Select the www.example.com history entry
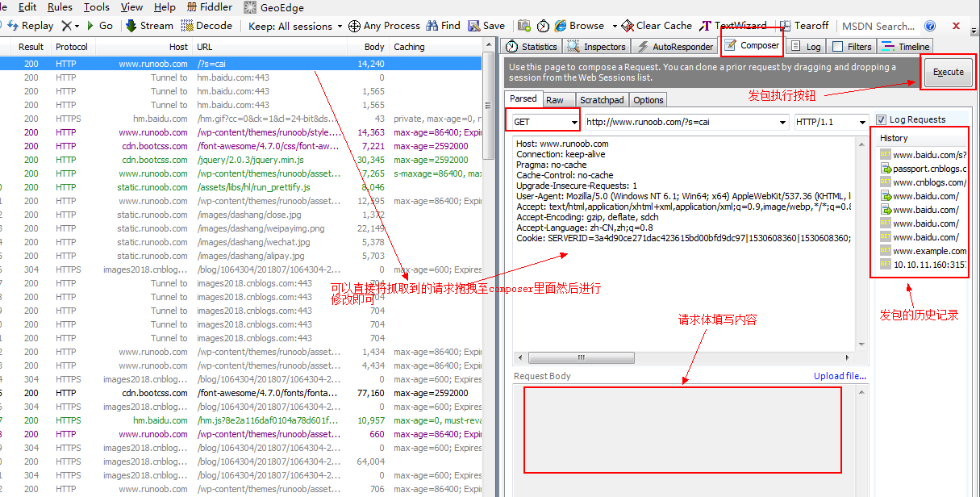The image size is (980, 497). (922, 251)
